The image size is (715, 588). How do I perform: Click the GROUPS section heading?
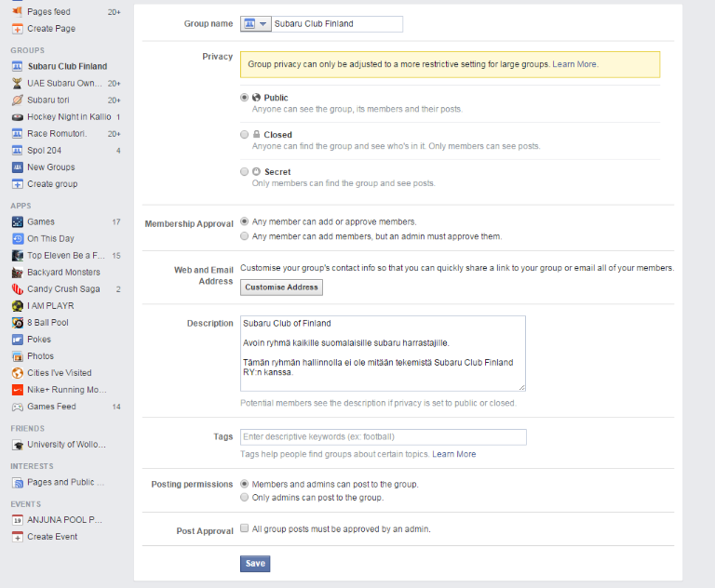point(27,50)
